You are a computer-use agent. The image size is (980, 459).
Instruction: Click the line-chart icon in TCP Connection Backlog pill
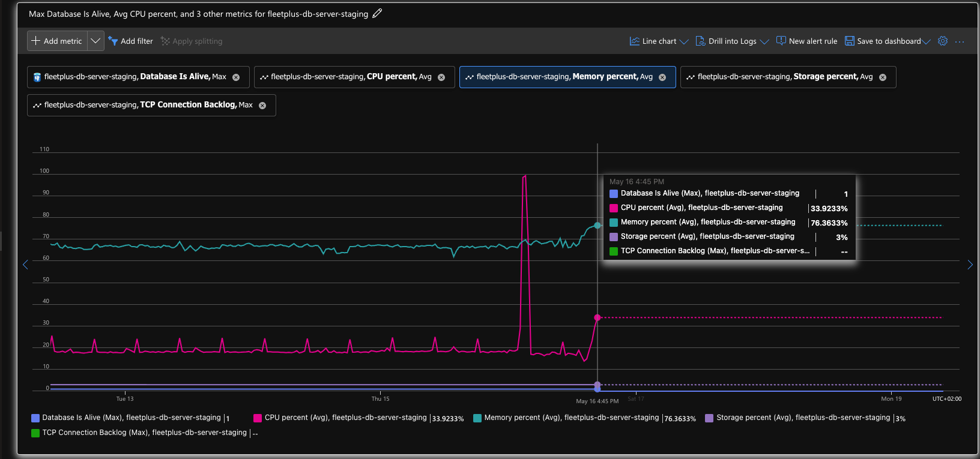point(37,106)
